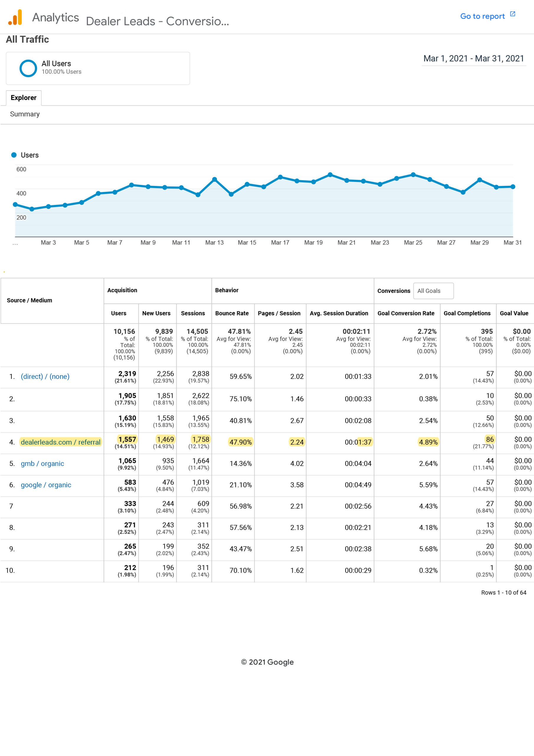Screen dimensions: 534x756
Task: Open the Explorer tab
Action: (24, 98)
